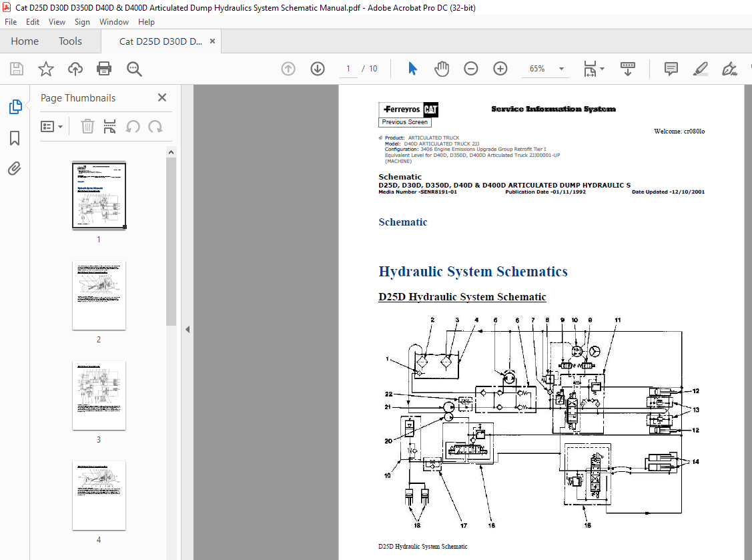Select page 3 thumbnail
The image size is (752, 560).
point(99,395)
